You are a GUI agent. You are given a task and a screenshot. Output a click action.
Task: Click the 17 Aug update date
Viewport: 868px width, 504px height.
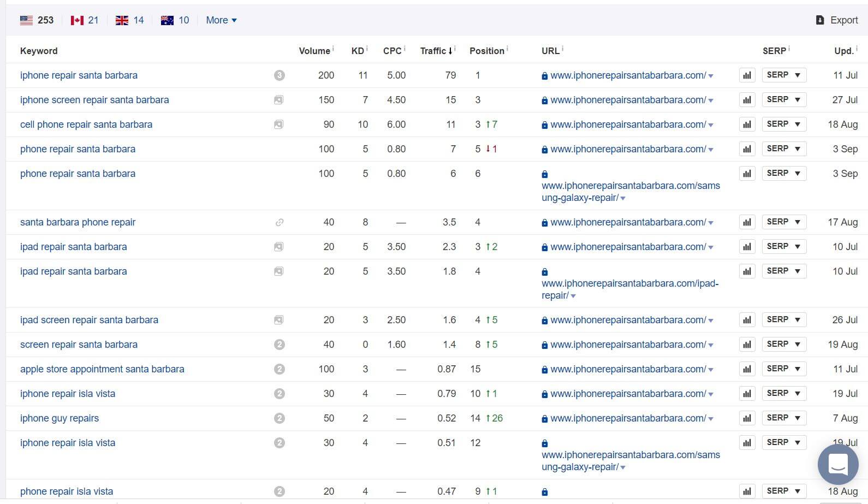point(843,222)
